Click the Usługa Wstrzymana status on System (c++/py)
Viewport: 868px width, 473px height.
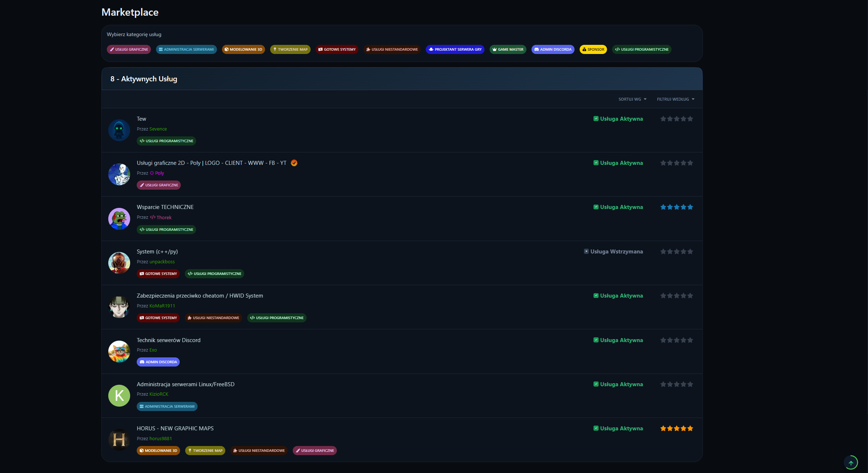coord(614,251)
